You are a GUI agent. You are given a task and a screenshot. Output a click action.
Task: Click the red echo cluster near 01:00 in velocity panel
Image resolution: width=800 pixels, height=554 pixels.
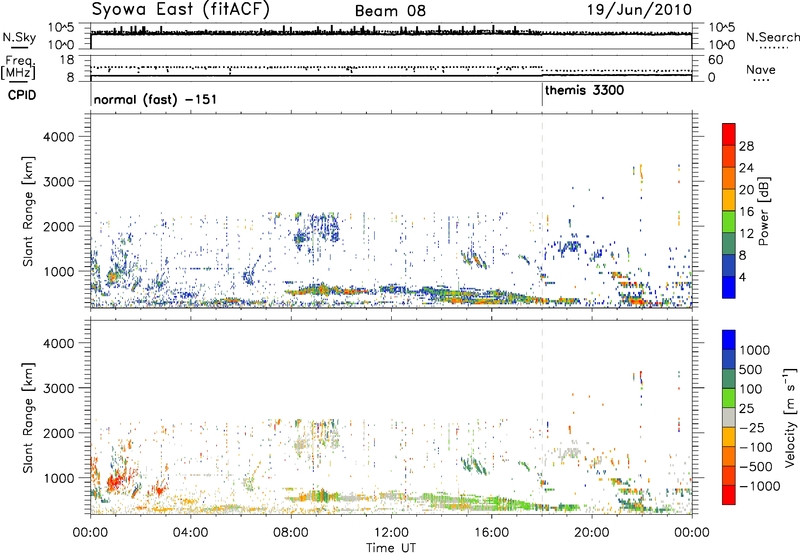pyautogui.click(x=115, y=482)
